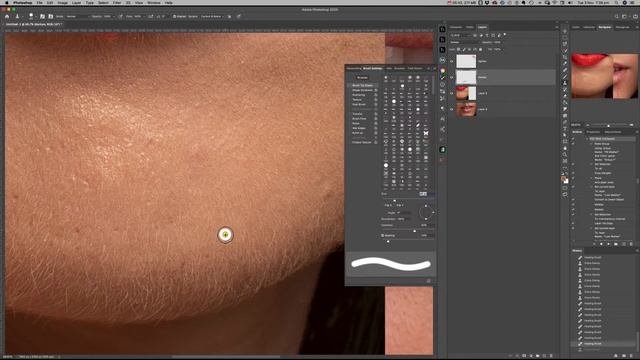
Task: Open the layer blend mode dropdown
Action: 464,42
